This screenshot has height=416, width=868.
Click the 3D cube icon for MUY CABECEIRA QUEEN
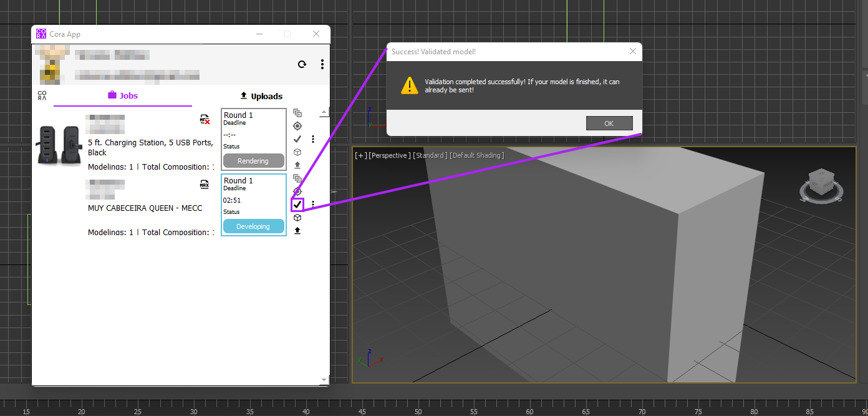coord(297,218)
